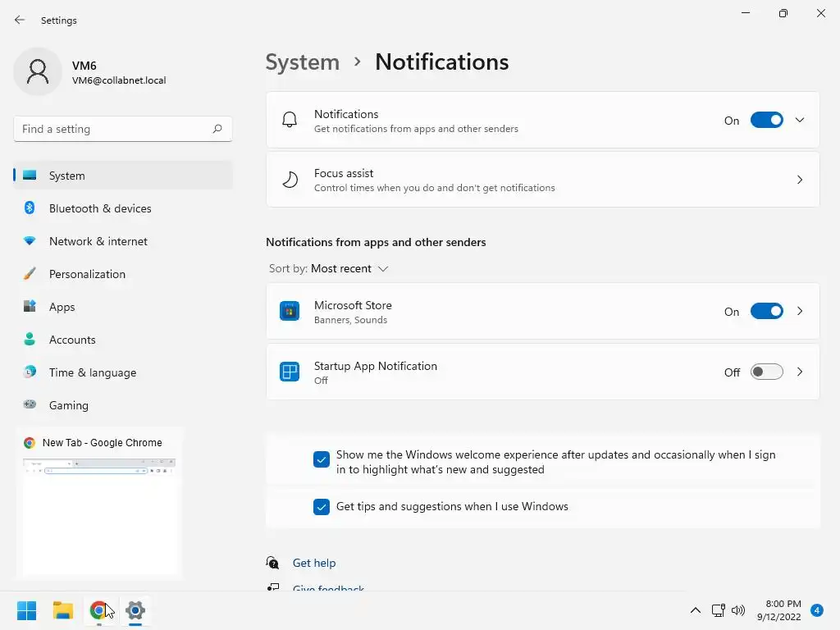Open Focus assist settings chevron
This screenshot has height=630, width=840.
800,180
